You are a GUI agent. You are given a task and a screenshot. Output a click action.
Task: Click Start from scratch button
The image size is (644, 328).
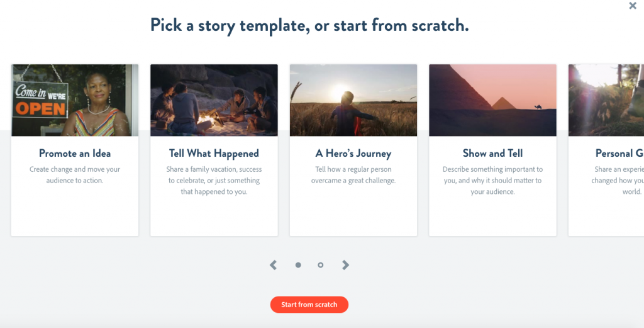(x=309, y=305)
